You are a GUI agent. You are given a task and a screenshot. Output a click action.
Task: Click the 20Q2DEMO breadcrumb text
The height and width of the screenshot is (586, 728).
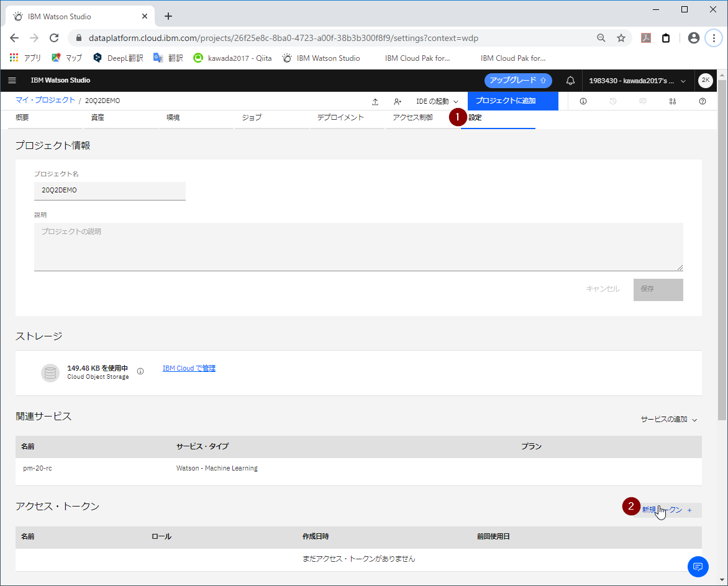point(102,101)
